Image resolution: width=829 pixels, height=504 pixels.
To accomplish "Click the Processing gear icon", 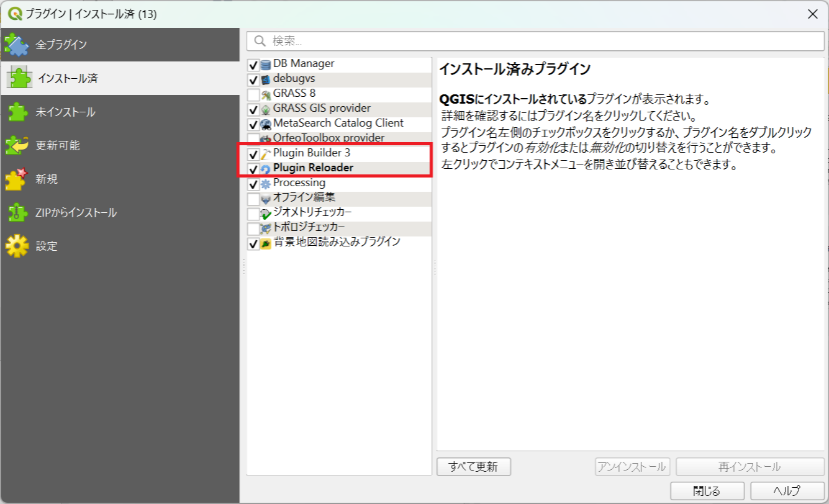I will 266,184.
